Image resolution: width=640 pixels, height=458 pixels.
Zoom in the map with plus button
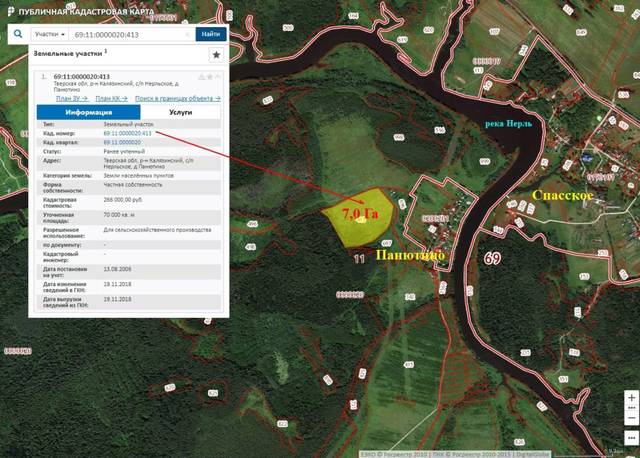pyautogui.click(x=630, y=398)
